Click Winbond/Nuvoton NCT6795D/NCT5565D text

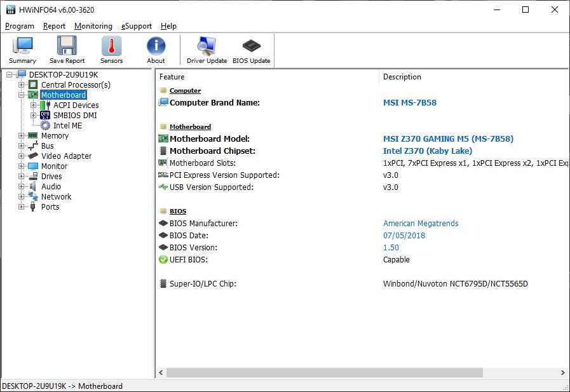click(455, 284)
